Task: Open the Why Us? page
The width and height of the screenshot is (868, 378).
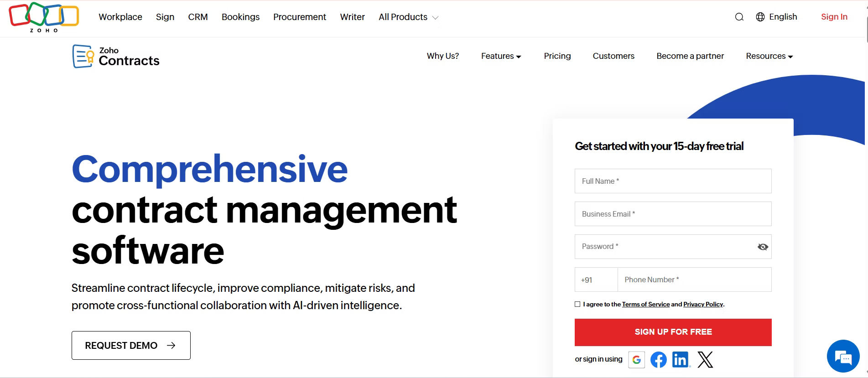Action: tap(443, 56)
